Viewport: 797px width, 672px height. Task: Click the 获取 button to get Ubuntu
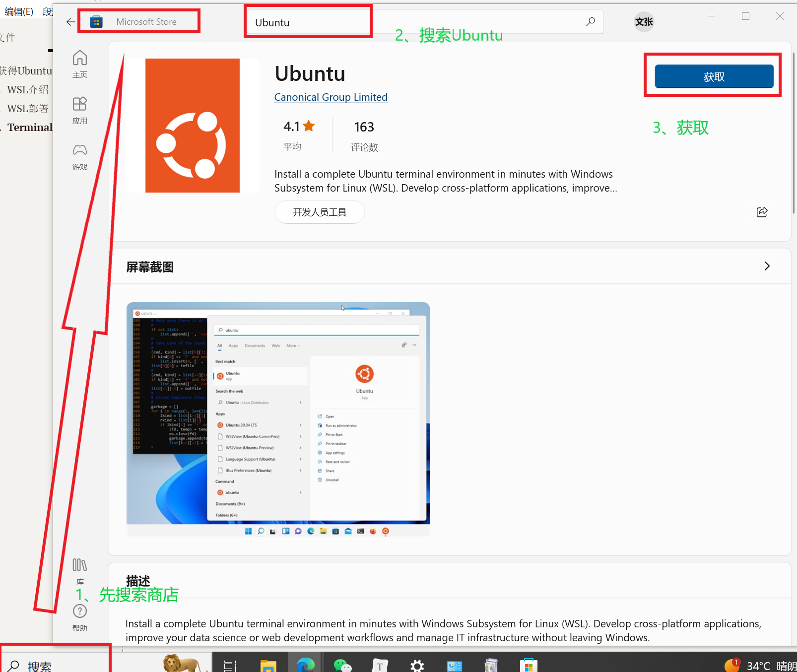click(x=714, y=76)
